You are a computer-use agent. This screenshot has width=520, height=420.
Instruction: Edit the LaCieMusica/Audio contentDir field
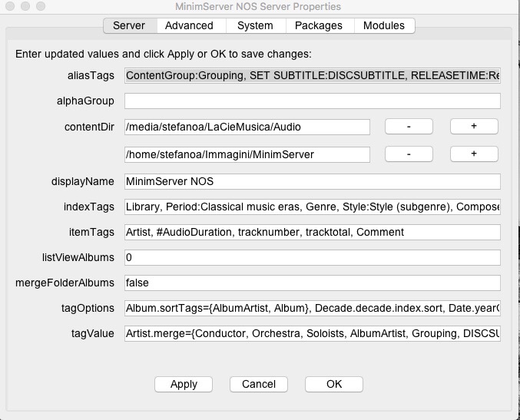pyautogui.click(x=247, y=127)
